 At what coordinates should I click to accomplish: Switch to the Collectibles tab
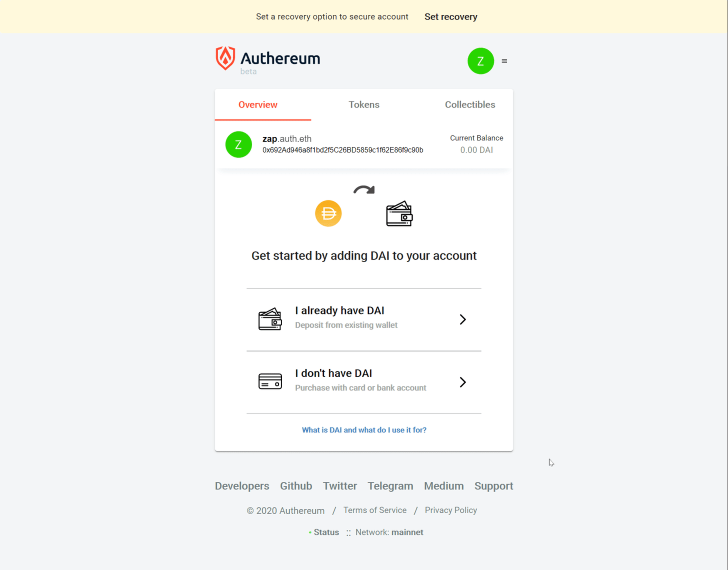(x=470, y=104)
